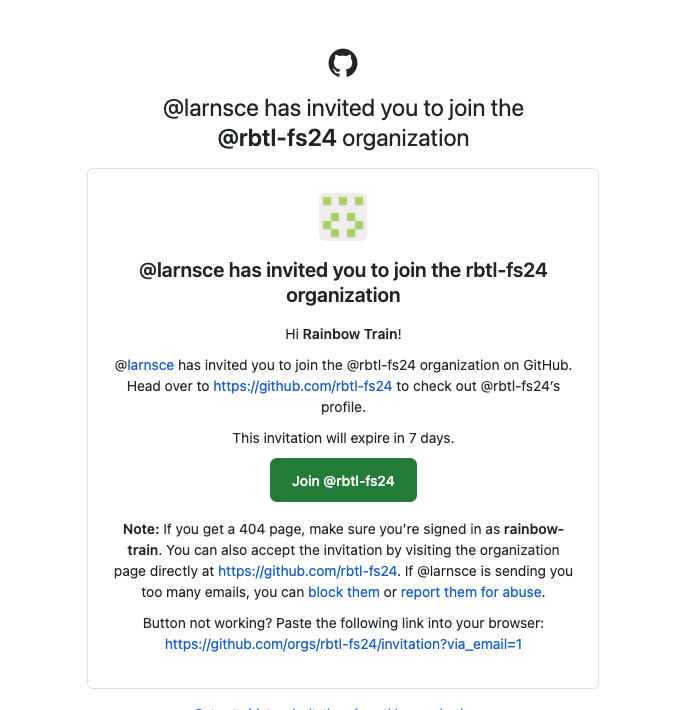Click the GitHub Octocat logo
Screen dimensions: 691x710
343,63
